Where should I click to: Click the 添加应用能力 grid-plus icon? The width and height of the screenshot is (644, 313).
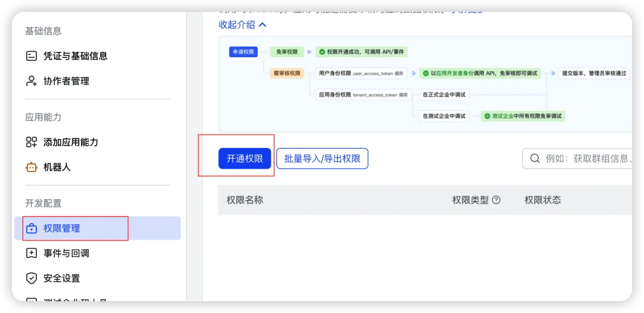[x=31, y=142]
